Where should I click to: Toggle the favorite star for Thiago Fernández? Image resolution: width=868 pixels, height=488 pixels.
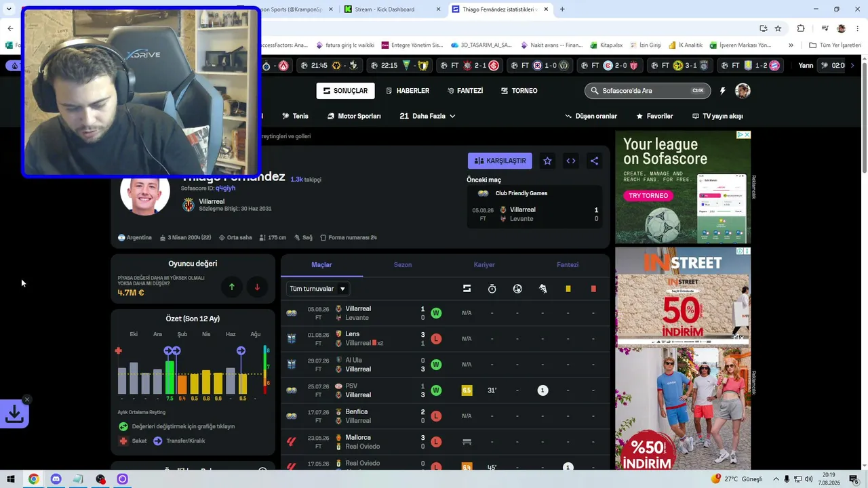click(547, 161)
